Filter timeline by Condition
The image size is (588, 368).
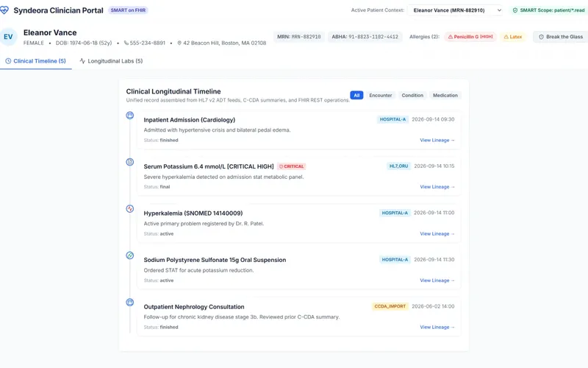pos(412,96)
